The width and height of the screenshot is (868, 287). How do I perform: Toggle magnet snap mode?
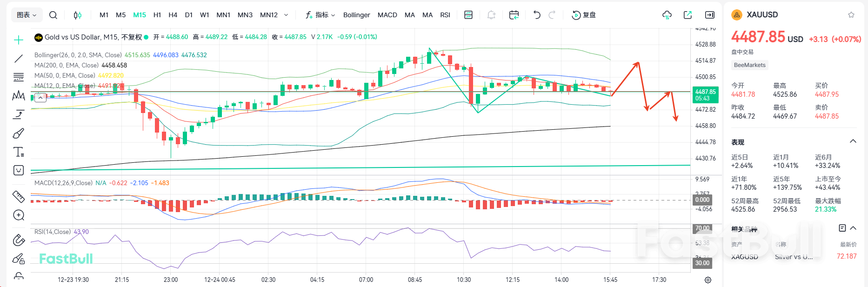19,240
